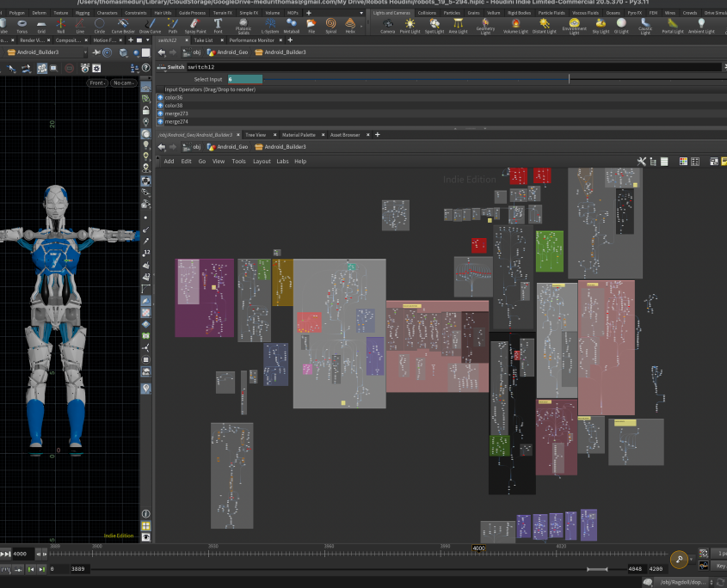Select the Sky Light shelf tool
The width and height of the screenshot is (727, 588).
601,24
